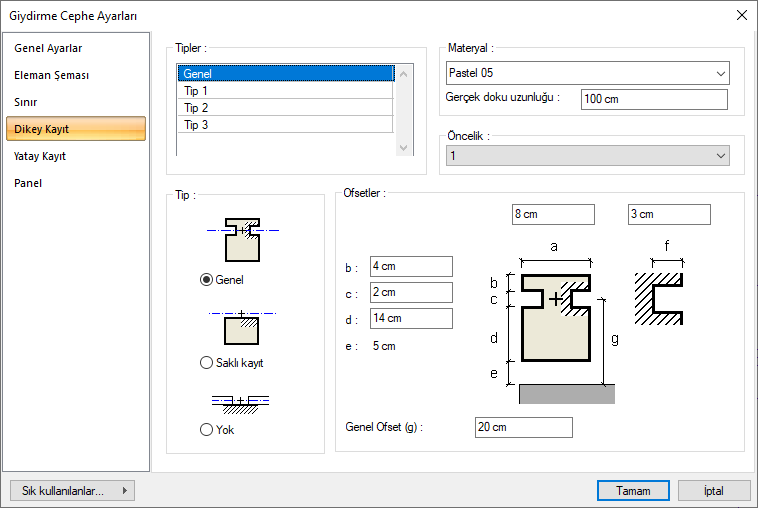Click the Gerçek doku uzunluğu input field
The width and height of the screenshot is (758, 508).
point(654,99)
